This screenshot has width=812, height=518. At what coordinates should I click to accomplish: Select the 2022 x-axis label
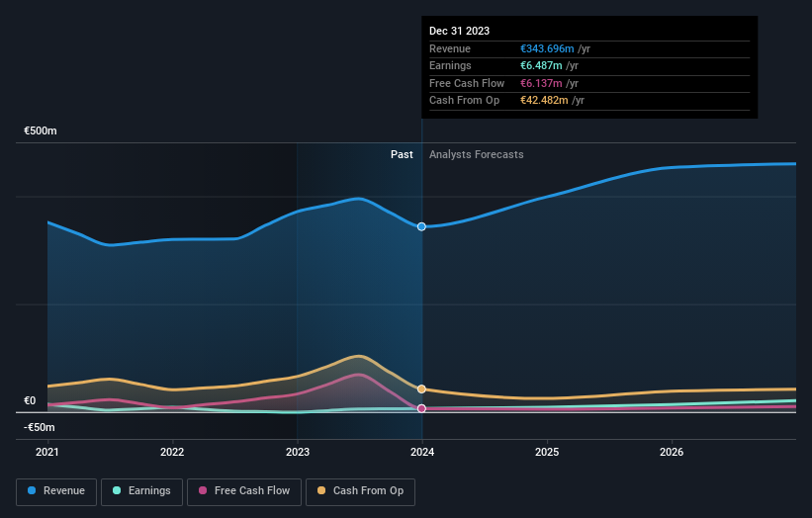172,452
